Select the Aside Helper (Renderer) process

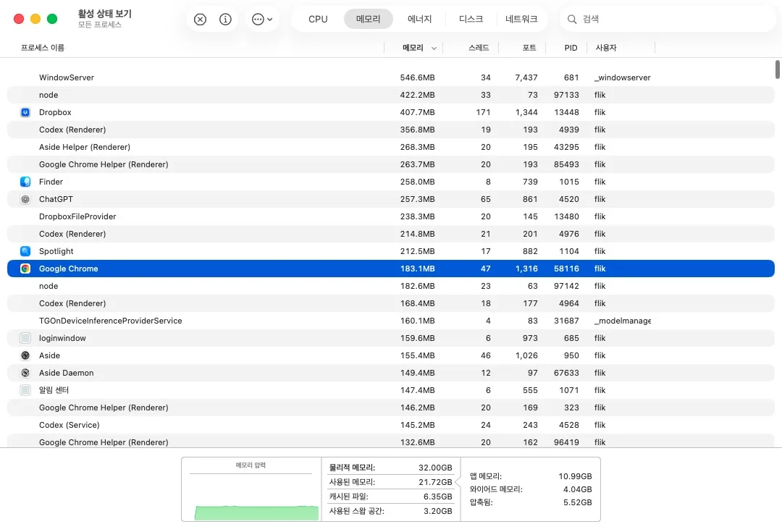click(390, 147)
